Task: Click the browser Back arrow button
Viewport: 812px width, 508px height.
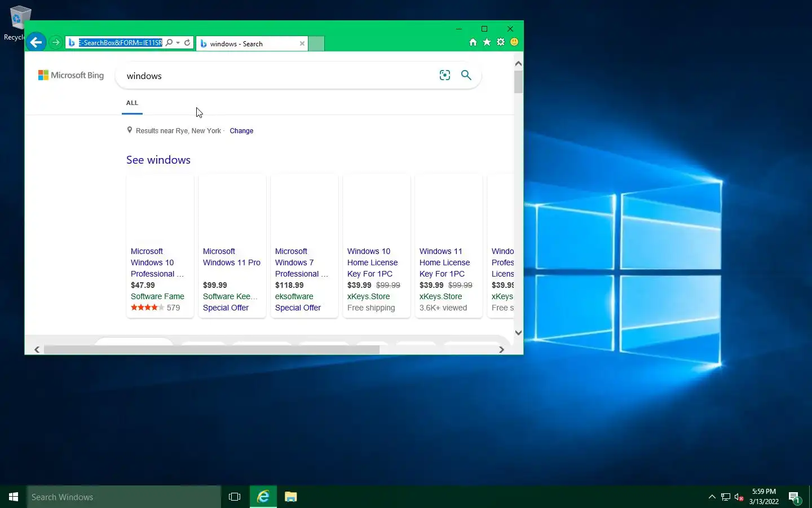Action: pyautogui.click(x=36, y=42)
